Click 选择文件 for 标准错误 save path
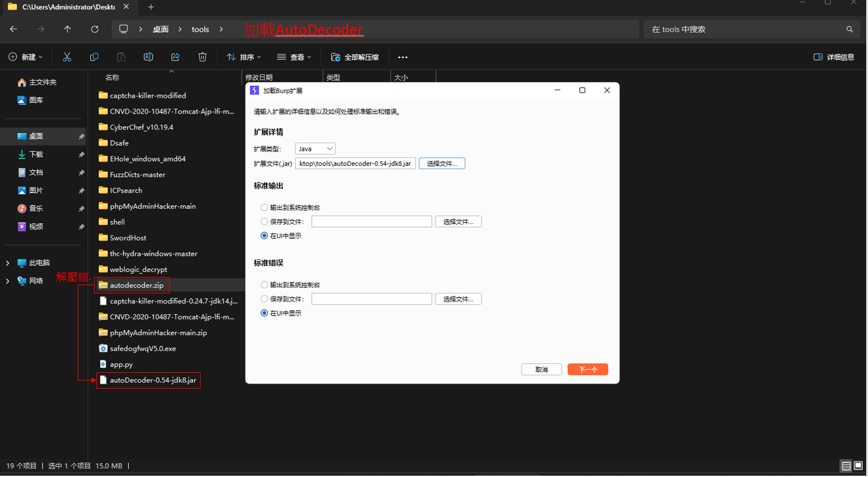Image resolution: width=868 pixels, height=477 pixels. click(x=458, y=299)
